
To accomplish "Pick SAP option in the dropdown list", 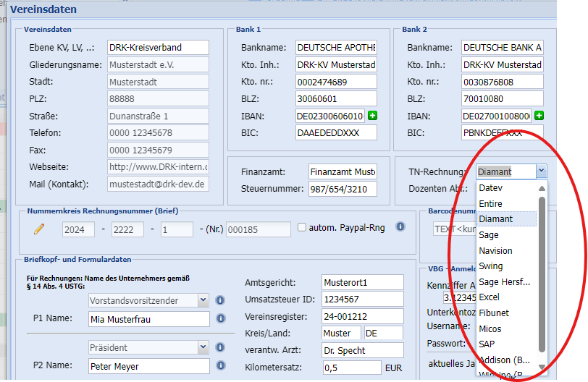I will click(487, 344).
